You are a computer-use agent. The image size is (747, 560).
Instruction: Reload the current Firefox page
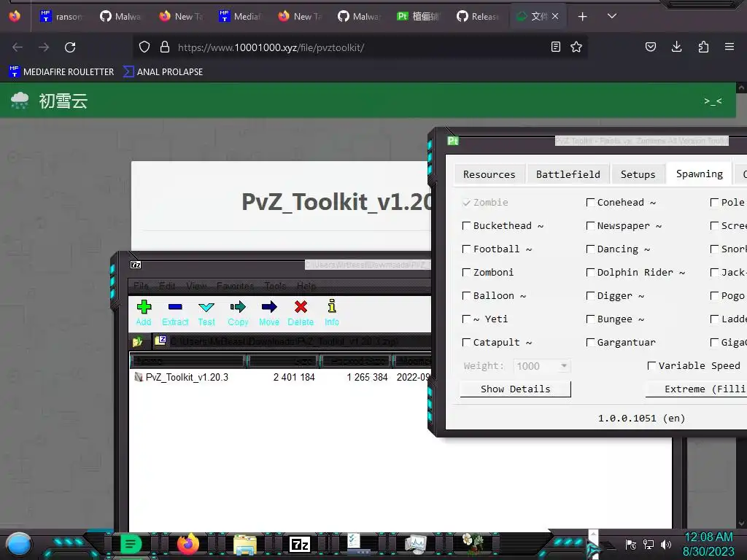tap(70, 47)
